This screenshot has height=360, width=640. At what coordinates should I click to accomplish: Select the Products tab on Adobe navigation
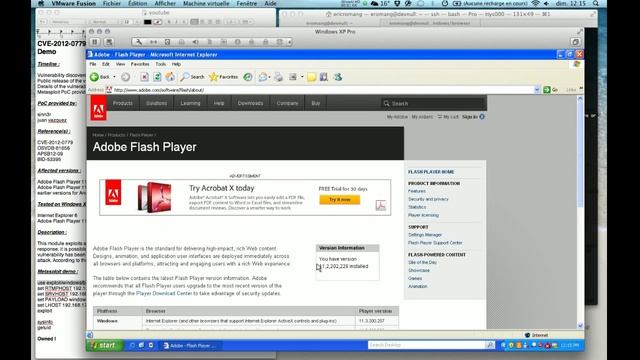[122, 103]
